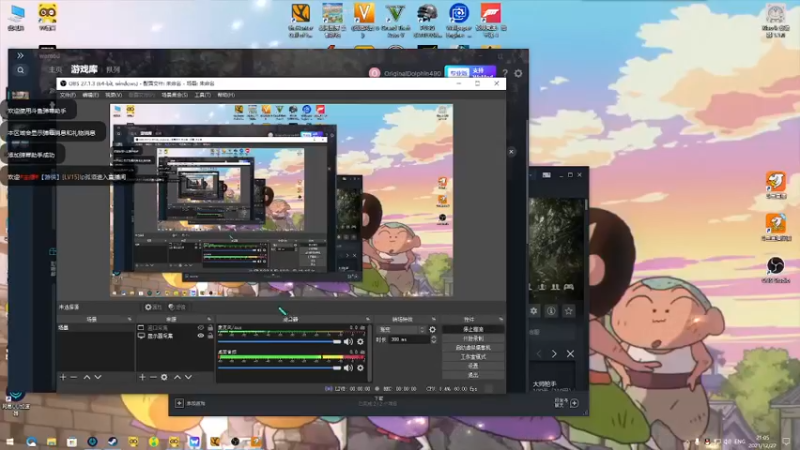Step transition duration with spinner arrows

[x=434, y=339]
